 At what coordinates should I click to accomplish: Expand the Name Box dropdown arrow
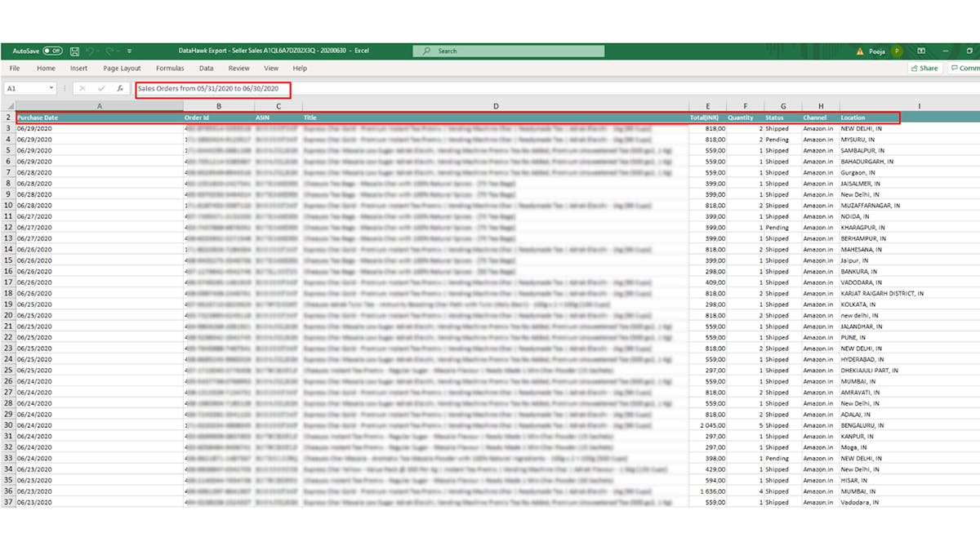click(51, 88)
